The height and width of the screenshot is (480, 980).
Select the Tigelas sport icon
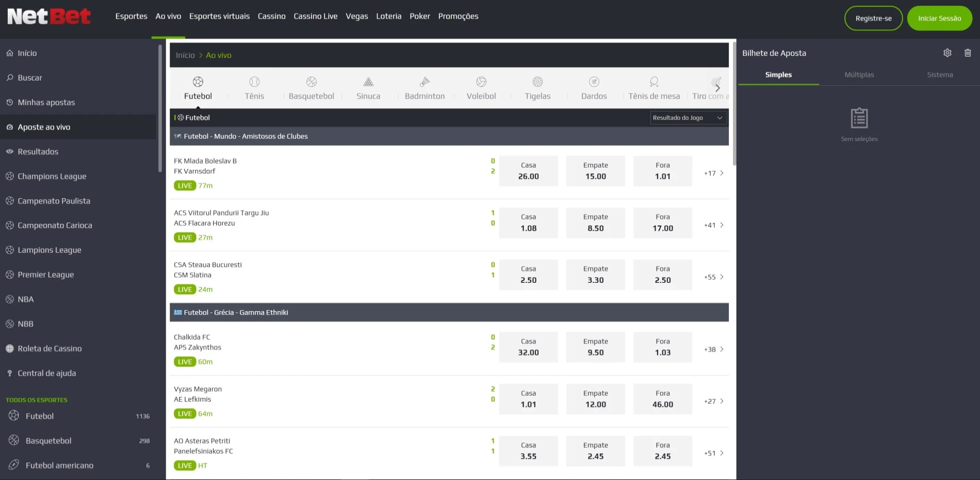(537, 82)
